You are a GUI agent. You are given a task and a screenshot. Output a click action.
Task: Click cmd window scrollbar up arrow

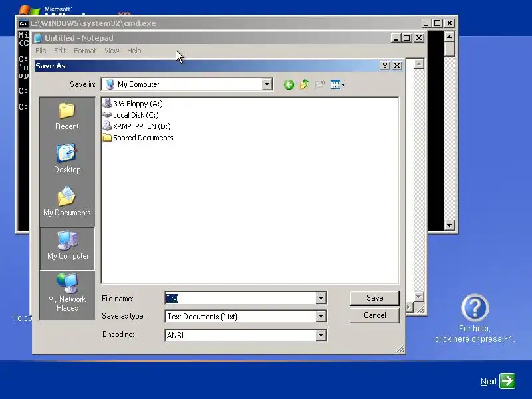[450, 37]
